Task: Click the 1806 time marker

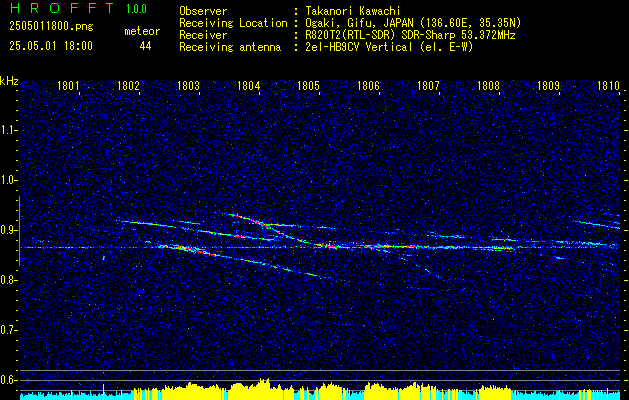Action: click(x=368, y=85)
